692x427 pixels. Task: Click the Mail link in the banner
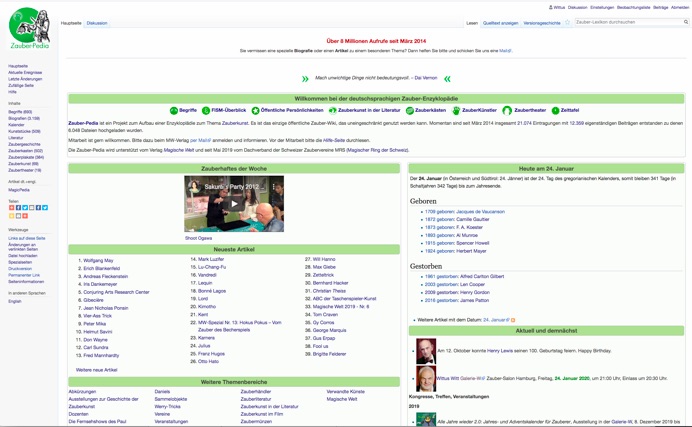click(x=505, y=51)
